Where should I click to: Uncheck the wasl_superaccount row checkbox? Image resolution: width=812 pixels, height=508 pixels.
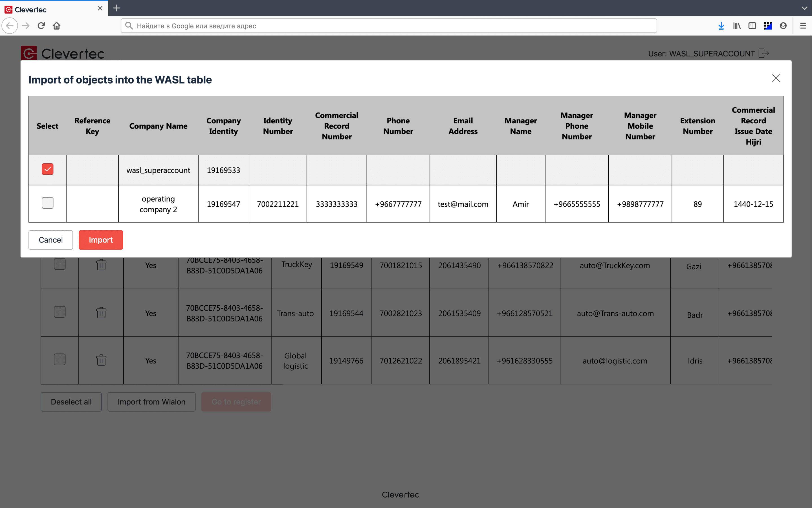tap(47, 169)
